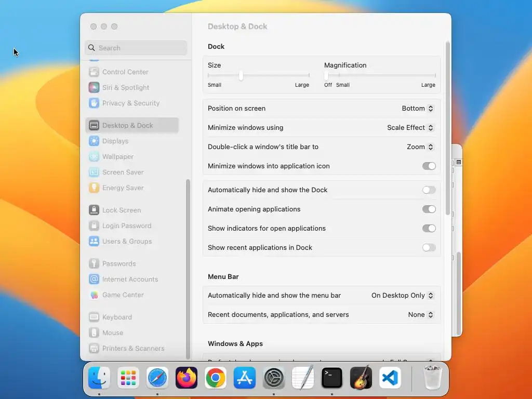
Task: Enable Show recent applications in Dock
Action: point(429,248)
